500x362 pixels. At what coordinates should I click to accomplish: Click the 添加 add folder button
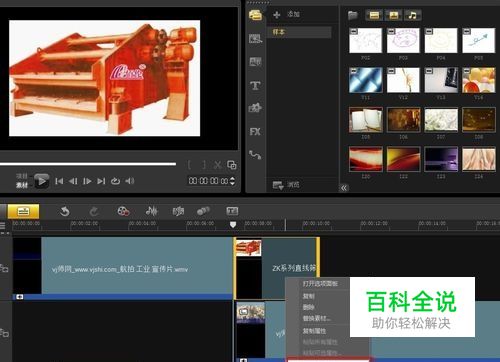click(286, 14)
